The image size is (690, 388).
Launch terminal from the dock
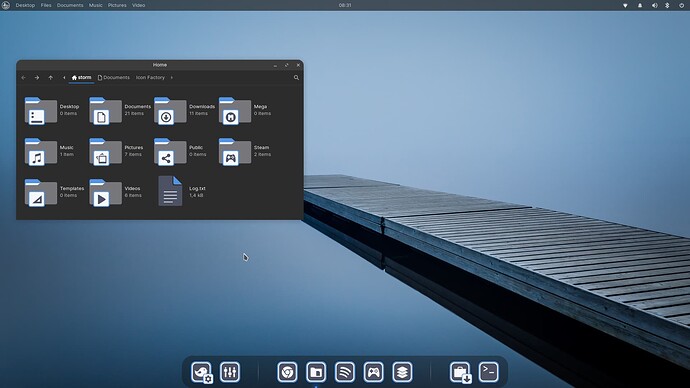click(489, 372)
